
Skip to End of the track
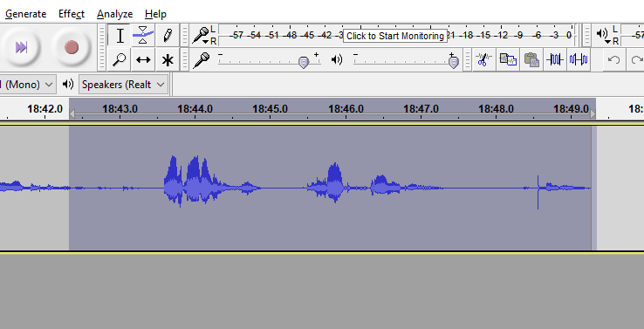tap(21, 48)
